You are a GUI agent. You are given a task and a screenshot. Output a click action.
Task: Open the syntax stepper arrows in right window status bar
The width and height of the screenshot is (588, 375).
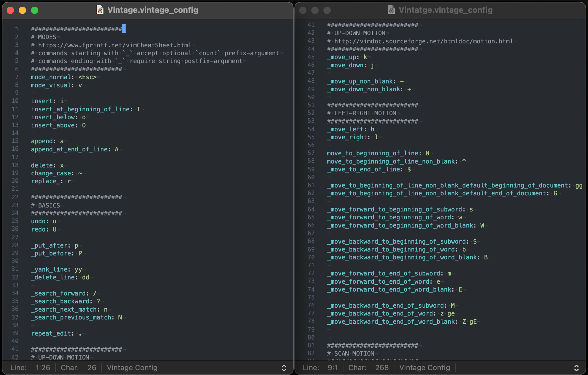pyautogui.click(x=576, y=368)
